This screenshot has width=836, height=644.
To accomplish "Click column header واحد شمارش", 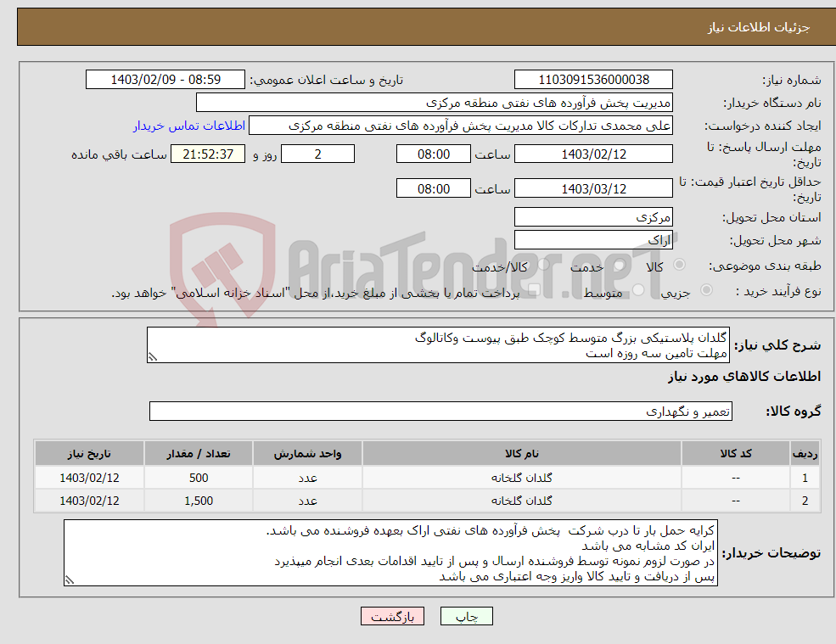I will [x=307, y=454].
